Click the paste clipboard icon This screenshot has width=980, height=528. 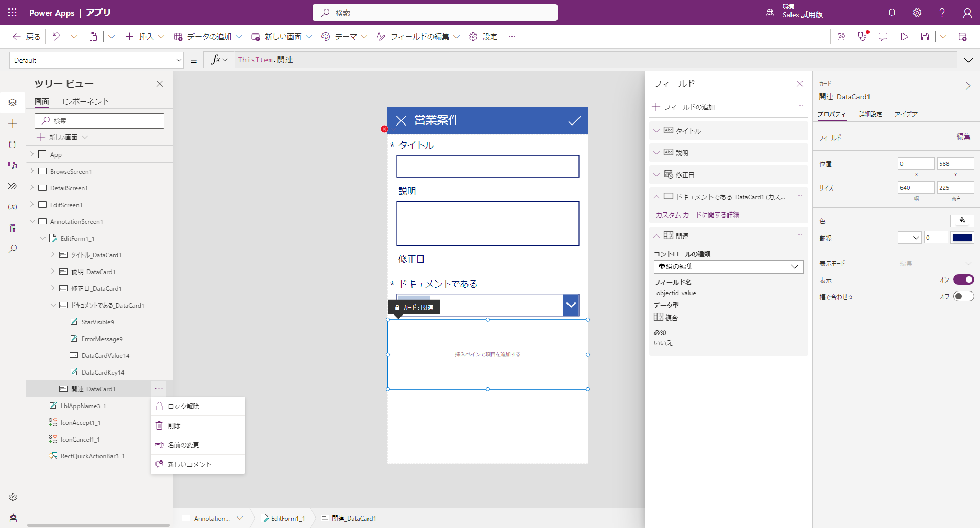tap(93, 37)
